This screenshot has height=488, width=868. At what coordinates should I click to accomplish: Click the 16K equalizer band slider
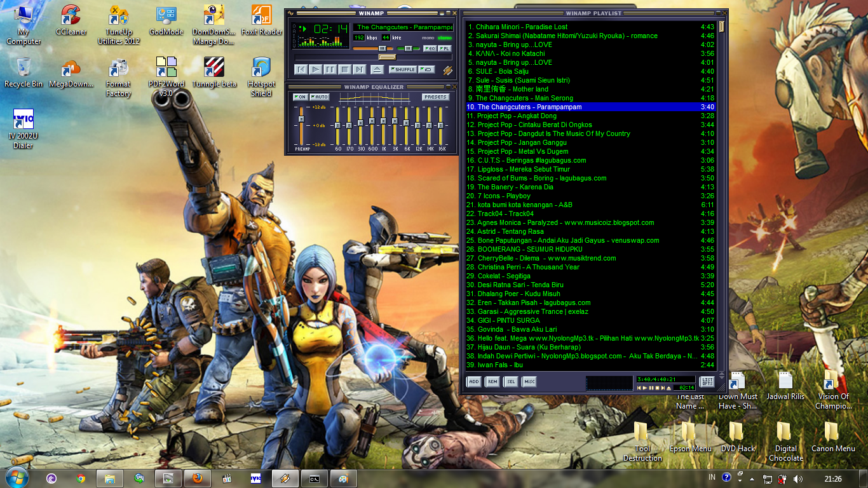click(x=441, y=126)
